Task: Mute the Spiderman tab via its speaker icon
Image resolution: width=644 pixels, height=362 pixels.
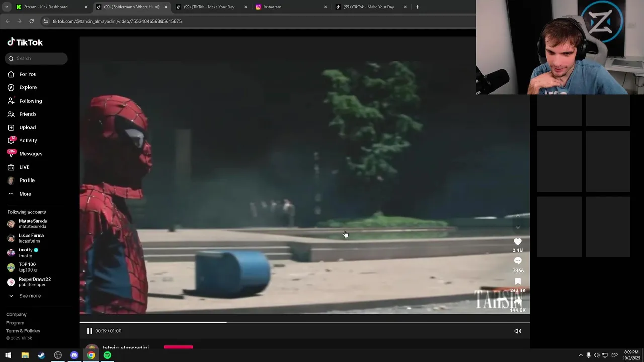Action: tap(157, 7)
